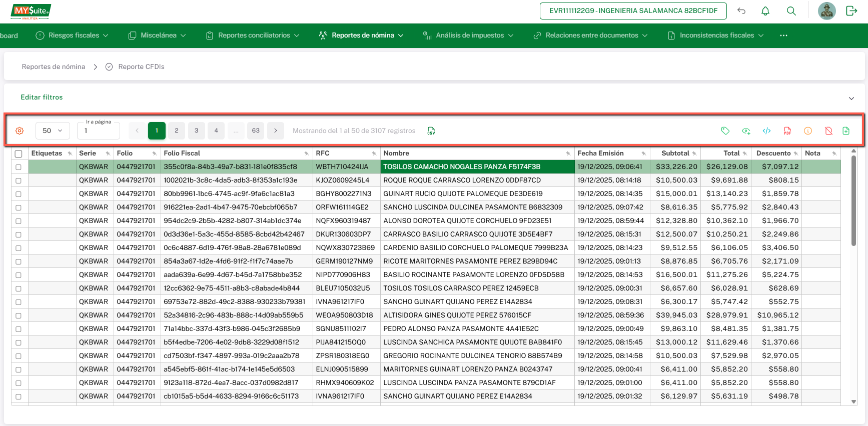The height and width of the screenshot is (426, 868).
Task: Open the company selector EVR1111122G9 INGENIERIA SALAMANCA
Action: pyautogui.click(x=633, y=11)
